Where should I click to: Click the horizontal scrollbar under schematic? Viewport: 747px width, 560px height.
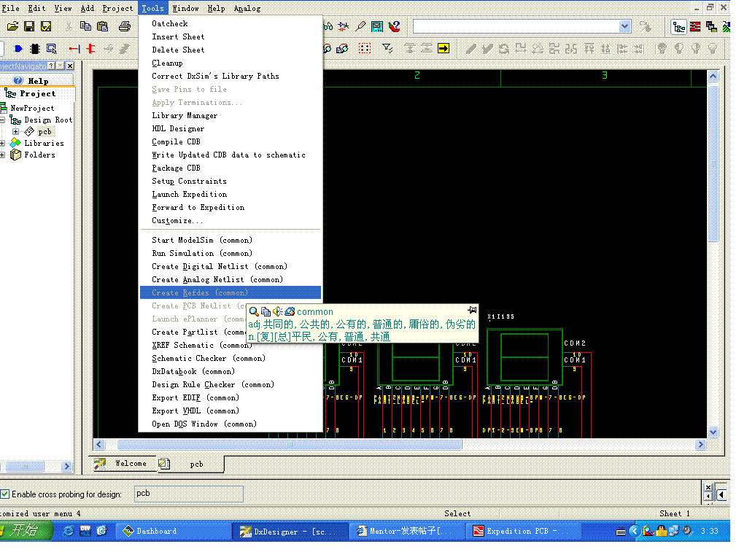click(x=289, y=445)
